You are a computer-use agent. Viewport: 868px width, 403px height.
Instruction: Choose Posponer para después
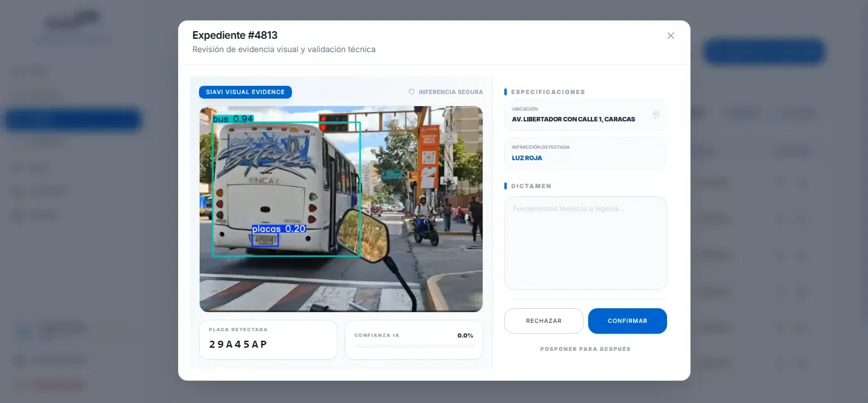pyautogui.click(x=586, y=349)
